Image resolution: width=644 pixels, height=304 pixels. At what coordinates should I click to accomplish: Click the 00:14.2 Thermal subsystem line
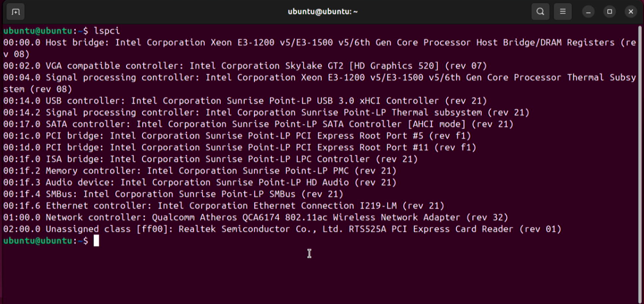(x=266, y=112)
